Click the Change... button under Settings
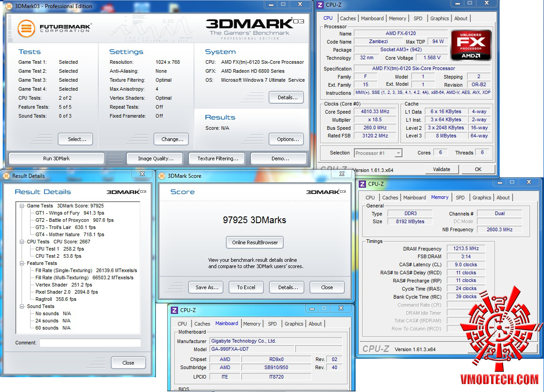 pyautogui.click(x=172, y=139)
